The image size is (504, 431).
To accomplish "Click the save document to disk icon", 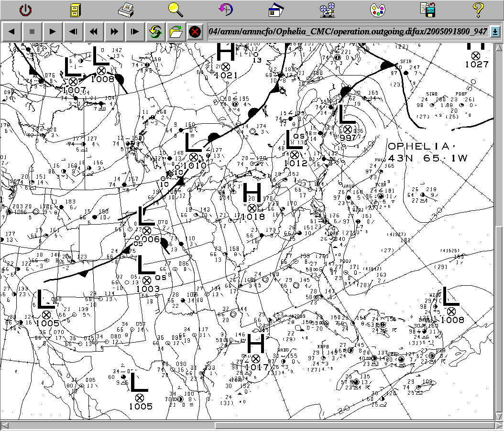I will coord(427,10).
